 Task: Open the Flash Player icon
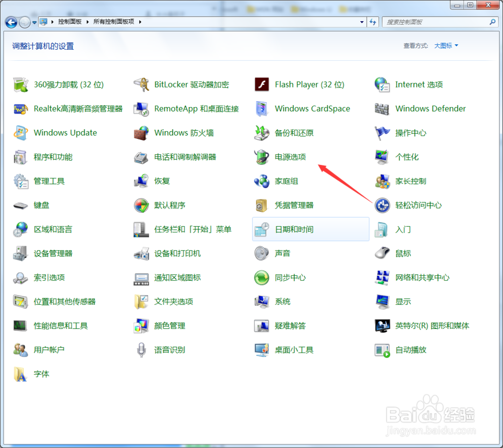262,84
